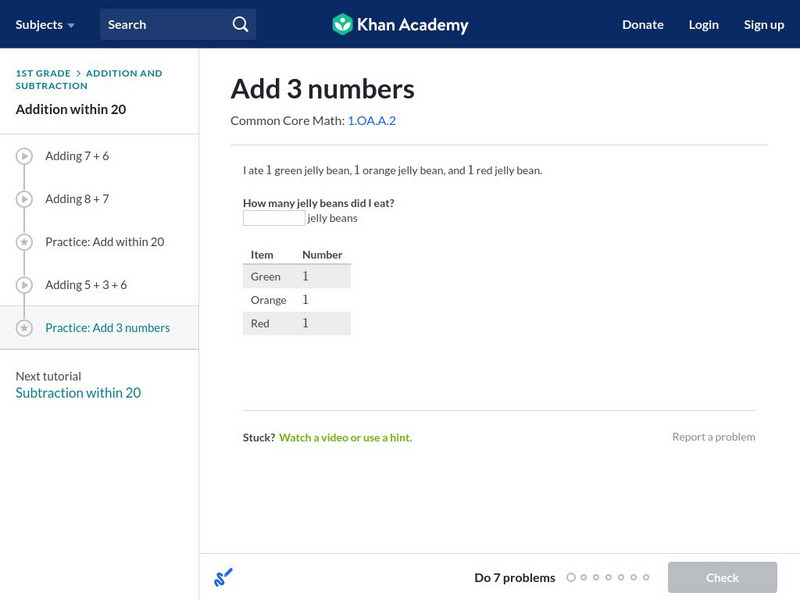Click the first progress dot
Viewport: 800px width, 600px height.
pos(571,577)
